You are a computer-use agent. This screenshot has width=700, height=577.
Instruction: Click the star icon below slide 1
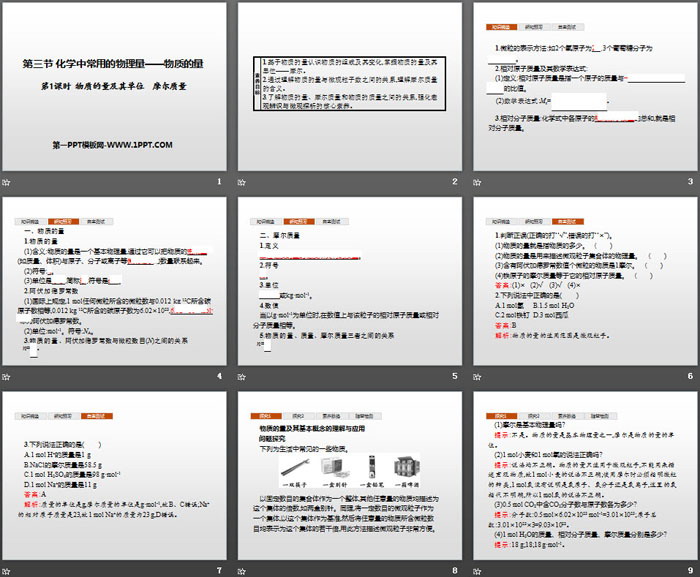point(8,183)
